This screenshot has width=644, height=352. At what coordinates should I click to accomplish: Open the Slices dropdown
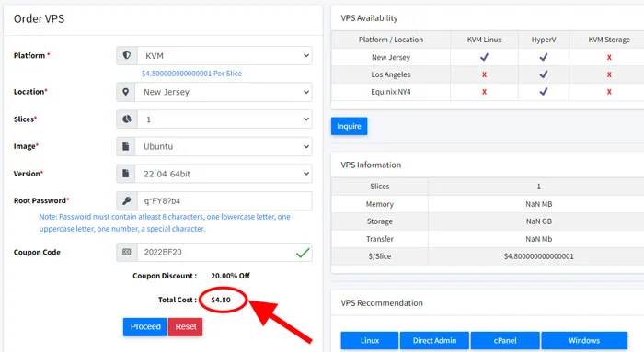click(224, 119)
